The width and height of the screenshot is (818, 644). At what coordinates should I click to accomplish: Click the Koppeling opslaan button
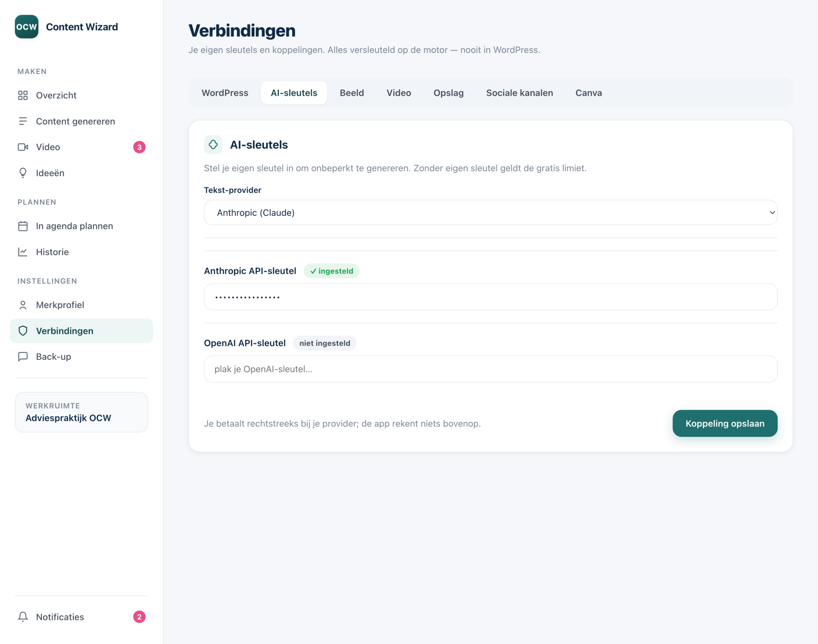pyautogui.click(x=725, y=423)
